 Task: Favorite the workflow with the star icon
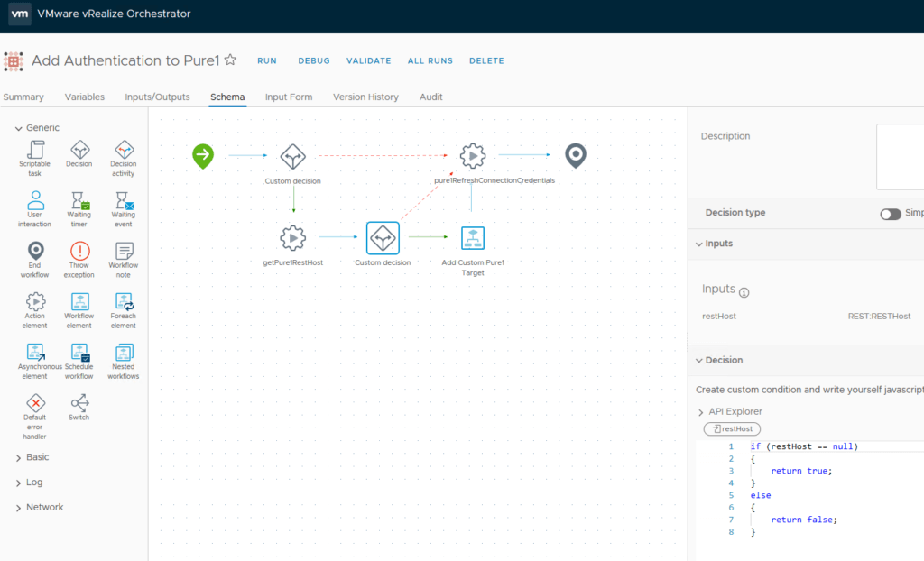pos(230,60)
